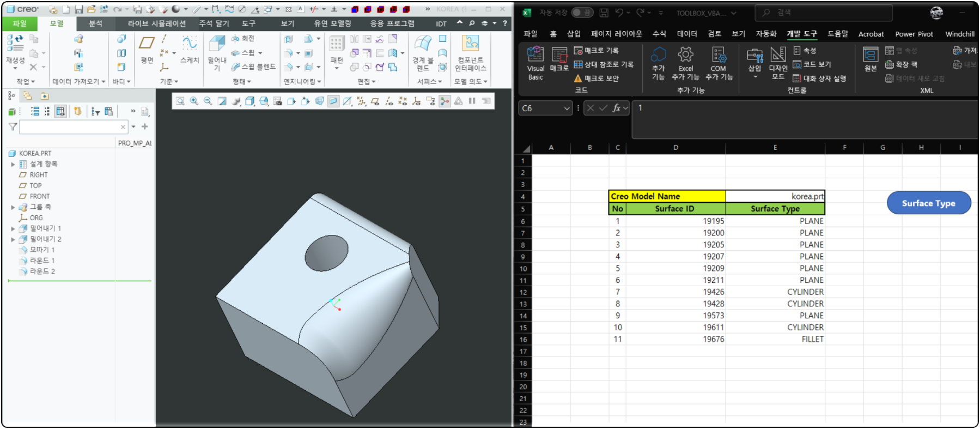
Task: Switch to 유연 모델링 tab in Creo
Action: [x=332, y=23]
